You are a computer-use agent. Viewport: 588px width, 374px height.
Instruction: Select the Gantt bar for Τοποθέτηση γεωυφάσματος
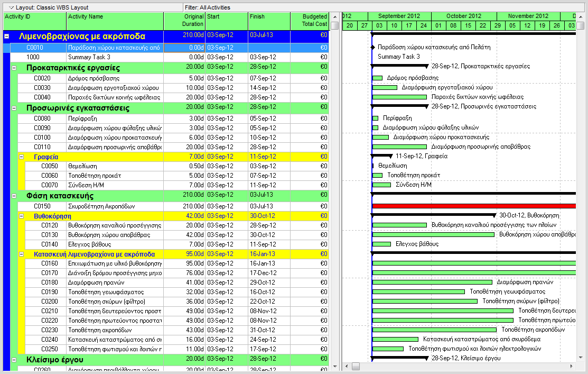(418, 292)
